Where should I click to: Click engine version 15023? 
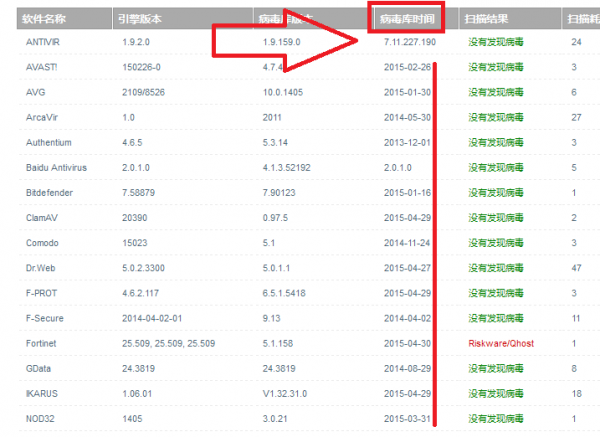(135, 243)
